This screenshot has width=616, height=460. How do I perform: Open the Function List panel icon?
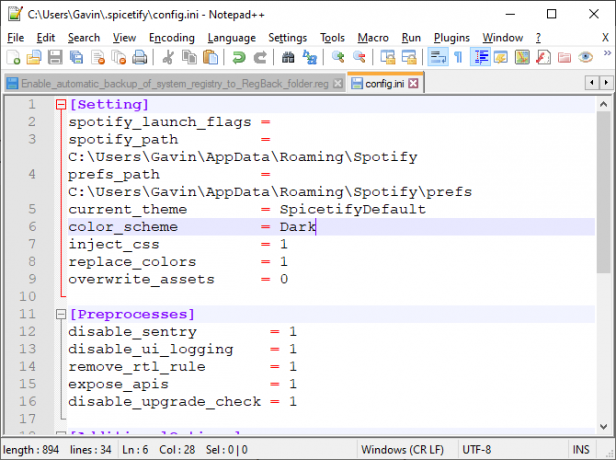543,57
